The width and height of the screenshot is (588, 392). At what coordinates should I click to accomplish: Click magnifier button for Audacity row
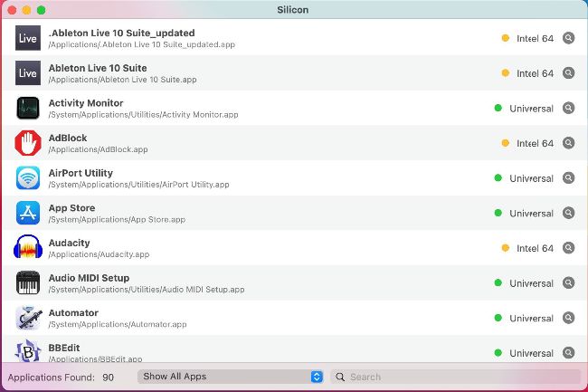click(x=568, y=248)
